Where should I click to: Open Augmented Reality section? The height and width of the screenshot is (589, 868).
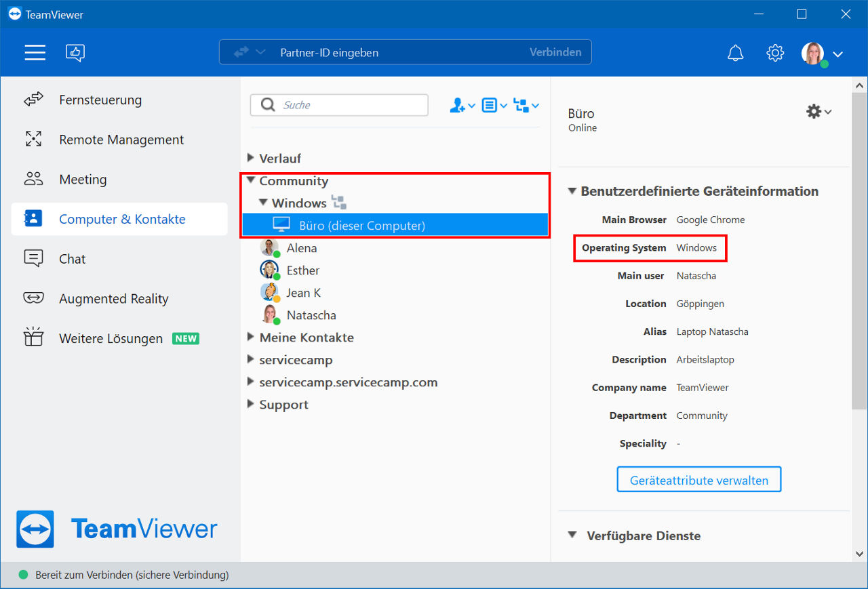(x=119, y=299)
